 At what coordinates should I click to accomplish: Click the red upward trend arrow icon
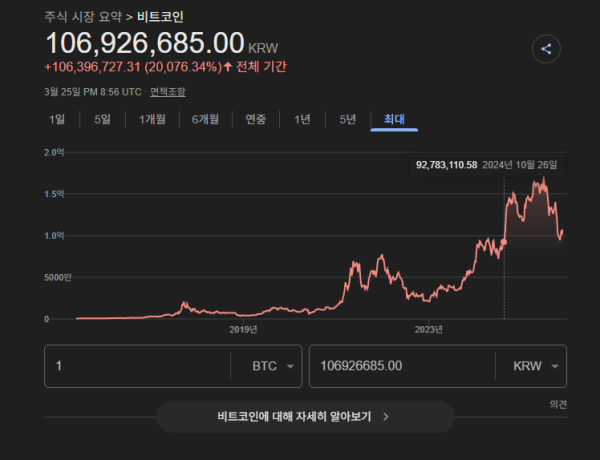[x=228, y=68]
